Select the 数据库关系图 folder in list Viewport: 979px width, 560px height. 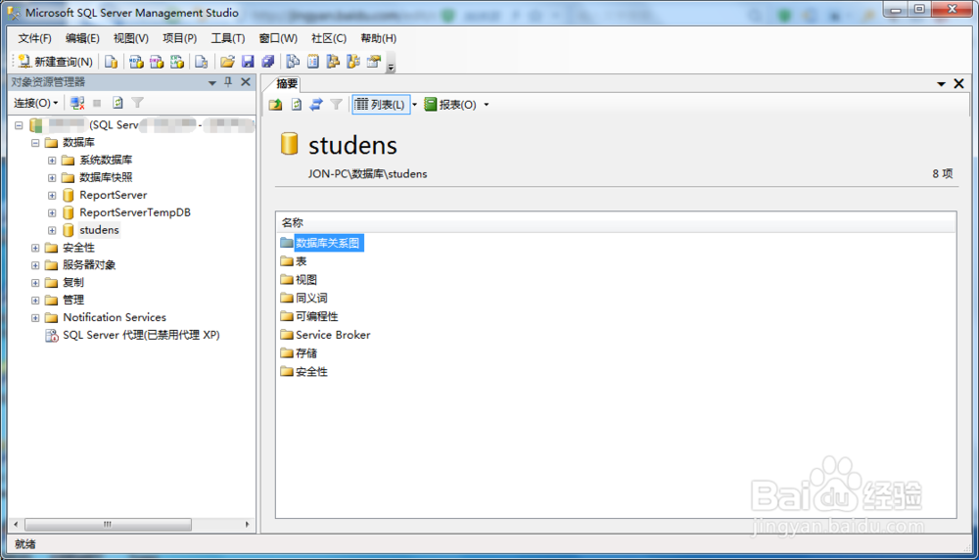pyautogui.click(x=327, y=243)
